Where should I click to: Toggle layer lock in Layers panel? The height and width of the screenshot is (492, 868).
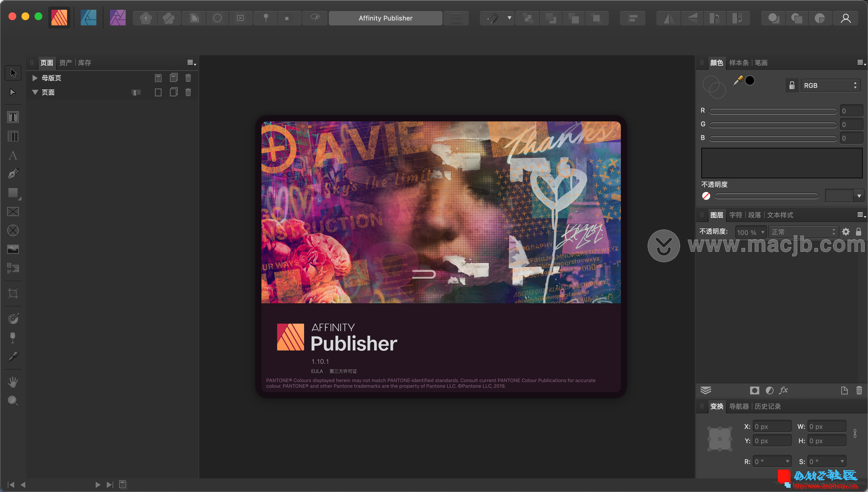tap(858, 232)
